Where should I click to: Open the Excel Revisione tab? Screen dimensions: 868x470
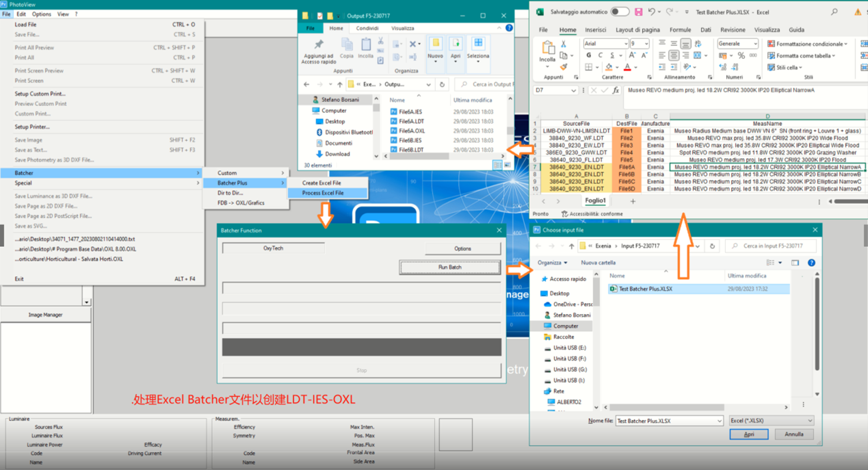pyautogui.click(x=733, y=30)
